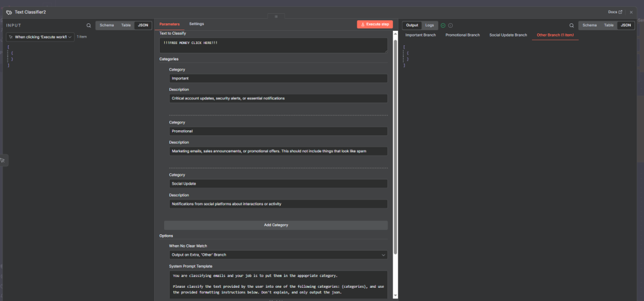Screen dimensions: 644x301
Task: Toggle output panel to Logs
Action: coord(430,25)
